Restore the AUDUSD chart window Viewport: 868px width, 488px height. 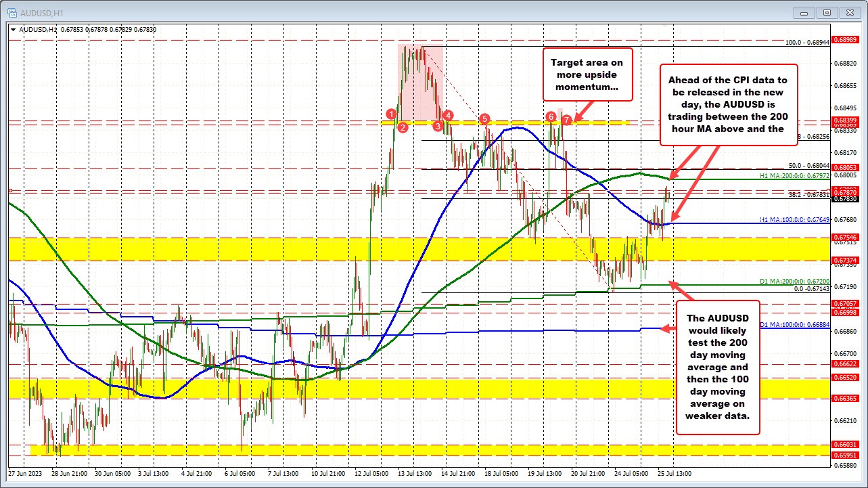826,12
